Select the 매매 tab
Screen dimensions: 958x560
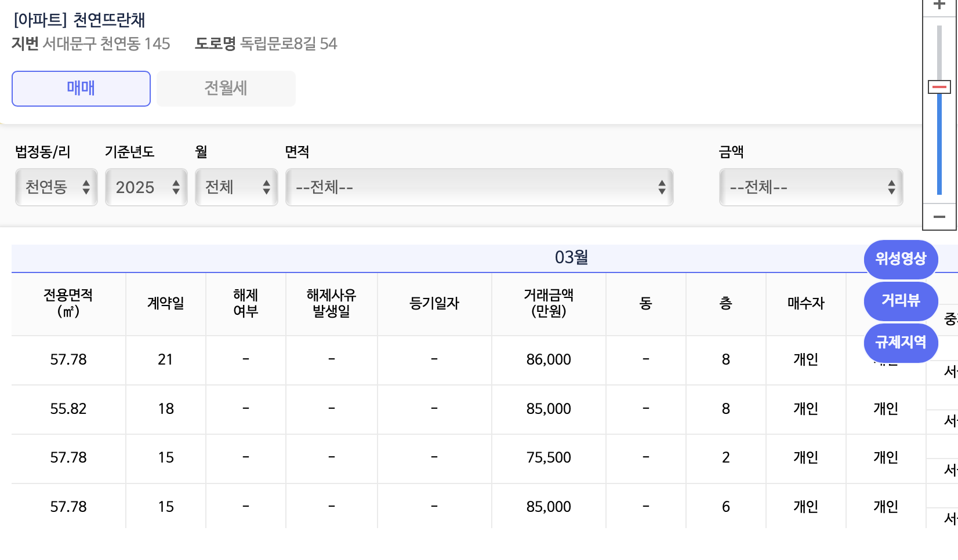81,89
